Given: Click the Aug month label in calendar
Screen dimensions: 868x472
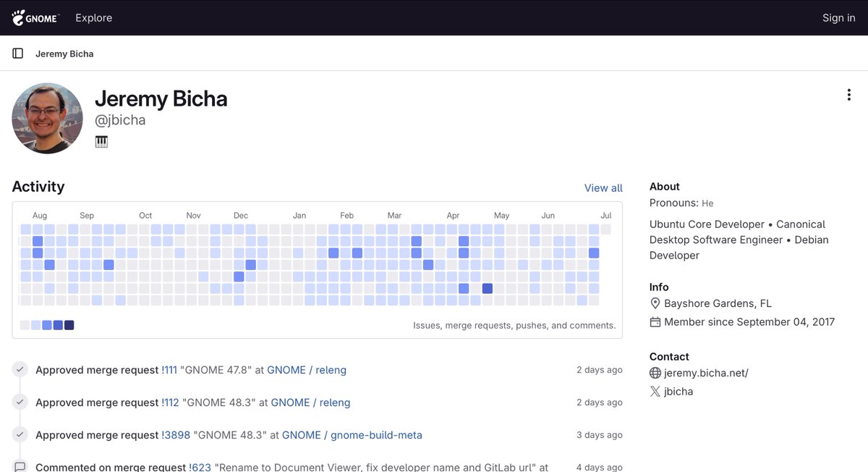Looking at the screenshot, I should 40,216.
